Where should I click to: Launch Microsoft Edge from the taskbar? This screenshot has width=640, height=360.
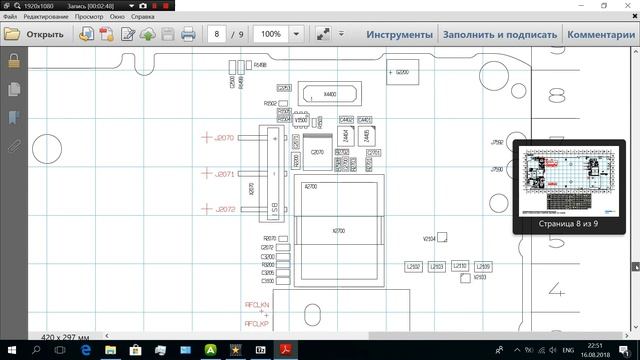tap(86, 350)
